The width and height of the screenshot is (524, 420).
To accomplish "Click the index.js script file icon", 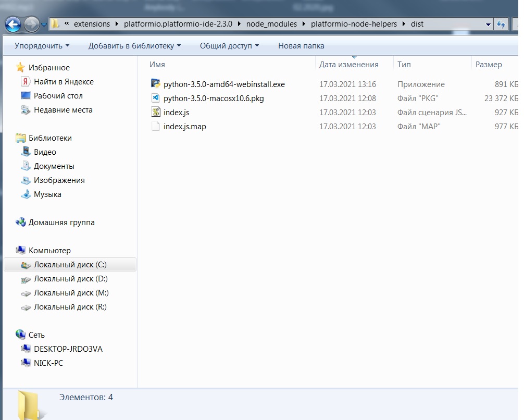I will point(156,112).
